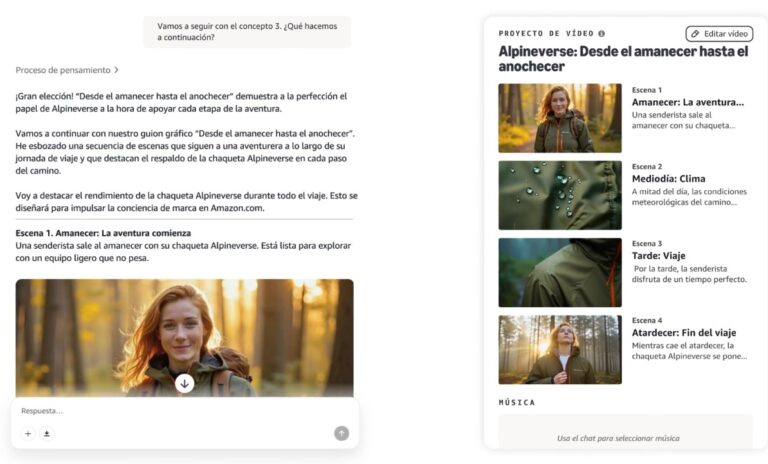Select the title Mediodía: Clima
Screen dimensions: 768x464
tap(669, 179)
